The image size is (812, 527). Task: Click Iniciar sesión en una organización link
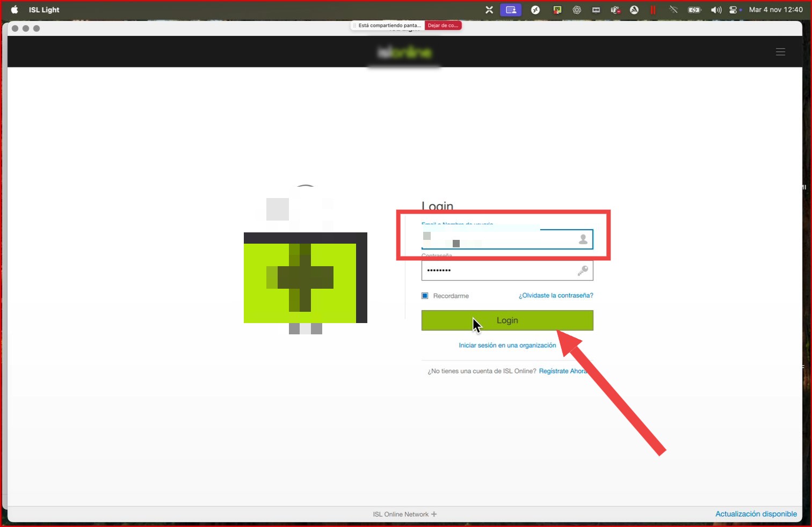click(x=507, y=345)
